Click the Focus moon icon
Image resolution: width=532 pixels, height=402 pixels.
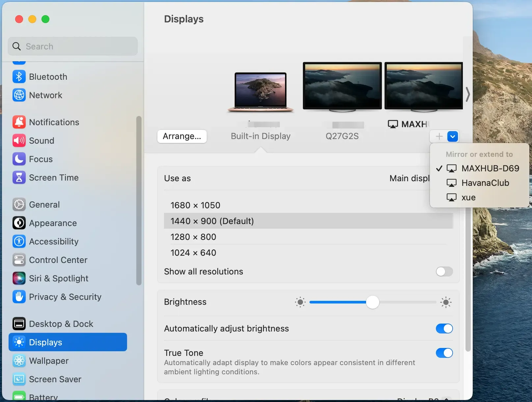pos(19,159)
